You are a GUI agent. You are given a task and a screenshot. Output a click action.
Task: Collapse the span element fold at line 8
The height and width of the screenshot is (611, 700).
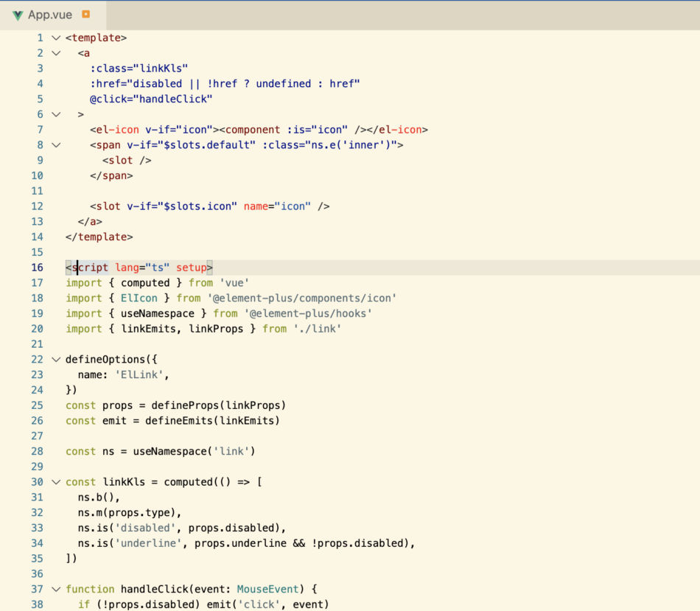pos(56,145)
